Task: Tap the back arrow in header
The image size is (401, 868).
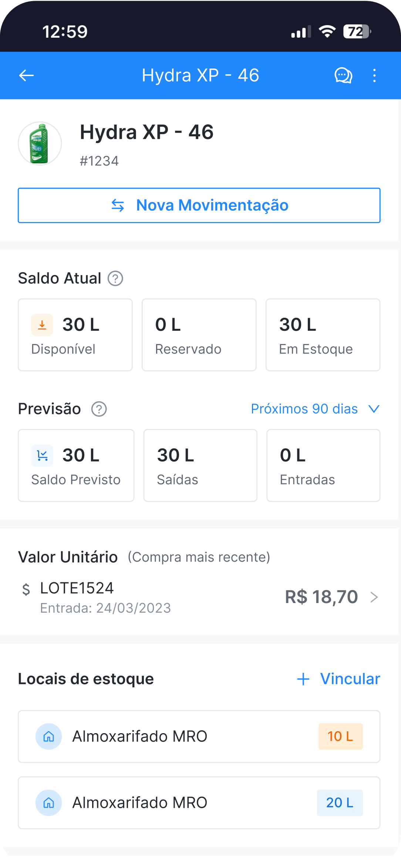Action: pyautogui.click(x=27, y=75)
